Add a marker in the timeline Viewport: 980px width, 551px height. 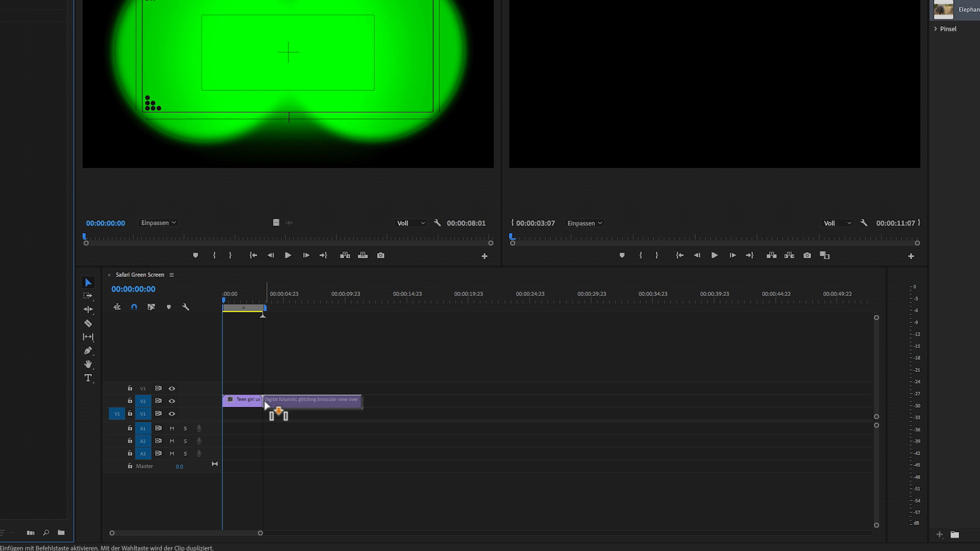pos(169,307)
